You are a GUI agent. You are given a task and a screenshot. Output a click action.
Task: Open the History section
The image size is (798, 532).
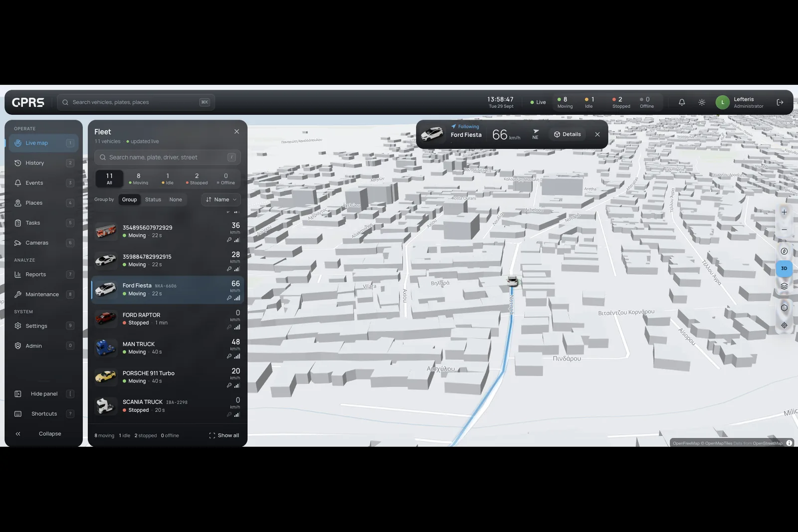pos(43,163)
